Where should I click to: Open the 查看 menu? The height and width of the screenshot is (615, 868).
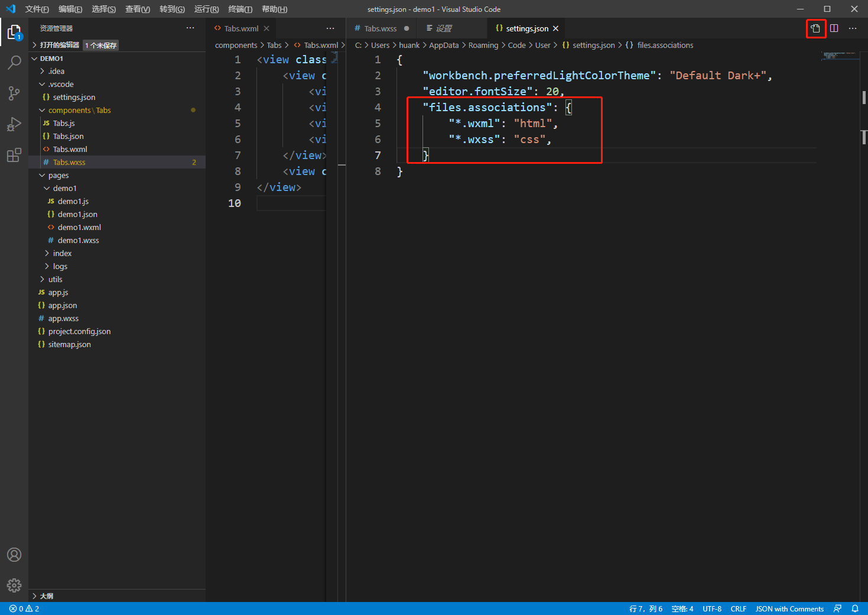pos(137,9)
